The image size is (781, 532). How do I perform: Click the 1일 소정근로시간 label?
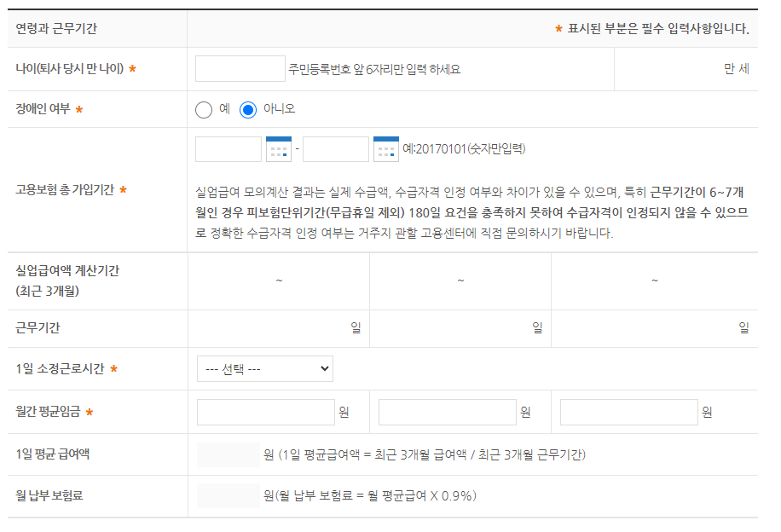60,368
